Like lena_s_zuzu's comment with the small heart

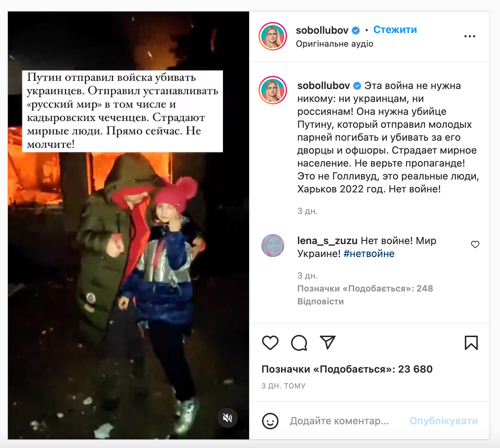click(475, 244)
